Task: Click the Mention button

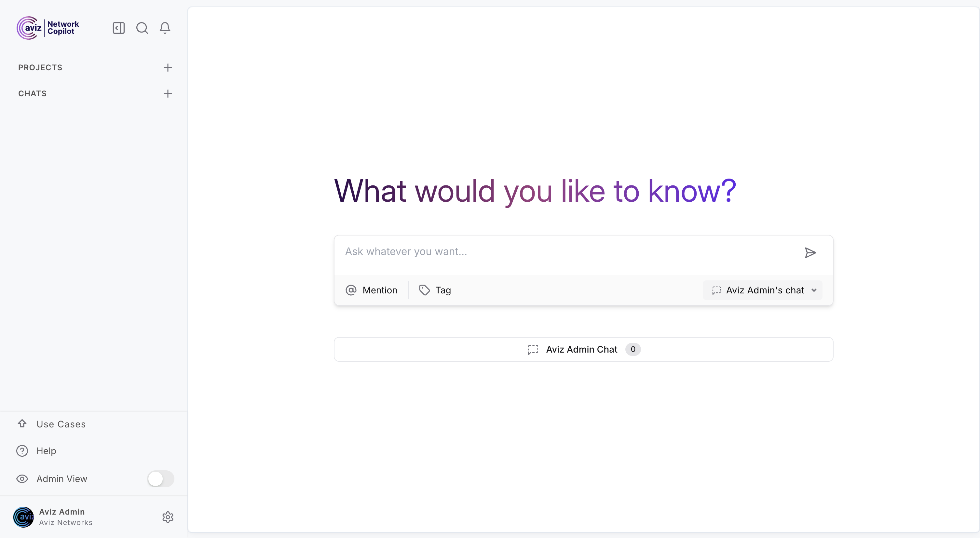Action: (x=371, y=290)
